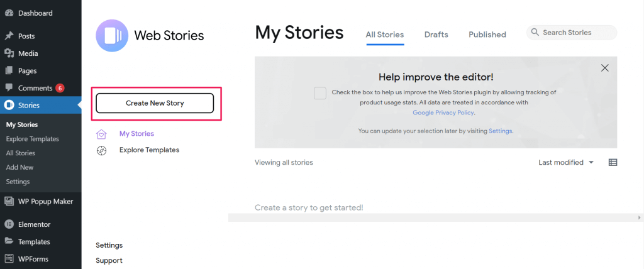Viewport: 644px width, 269px height.
Task: Click the Web Stories logo
Action: tap(112, 35)
